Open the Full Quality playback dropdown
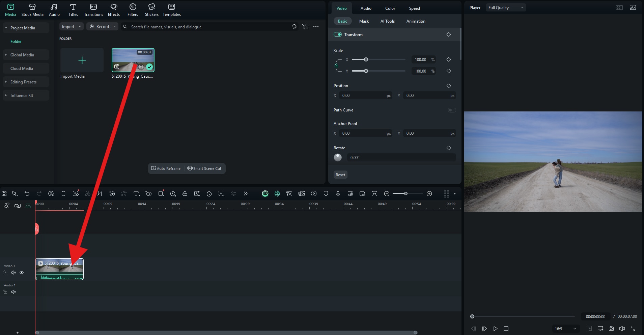Viewport: 644px width, 335px height. [506, 7]
